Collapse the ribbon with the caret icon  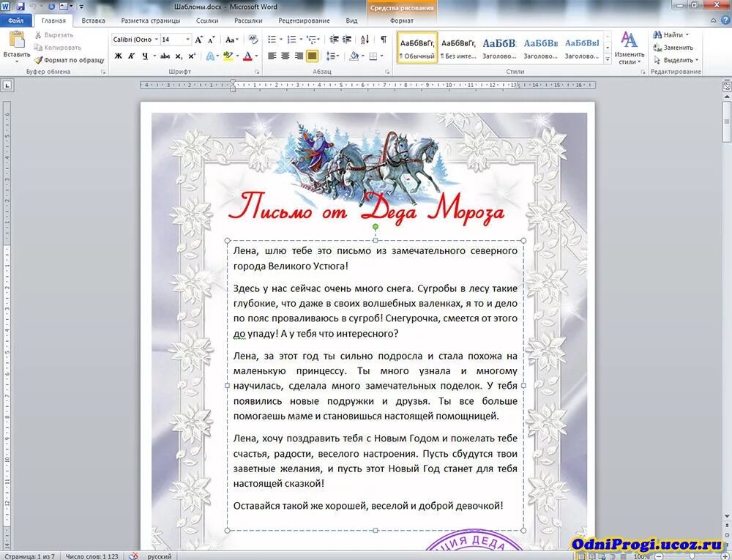(713, 20)
